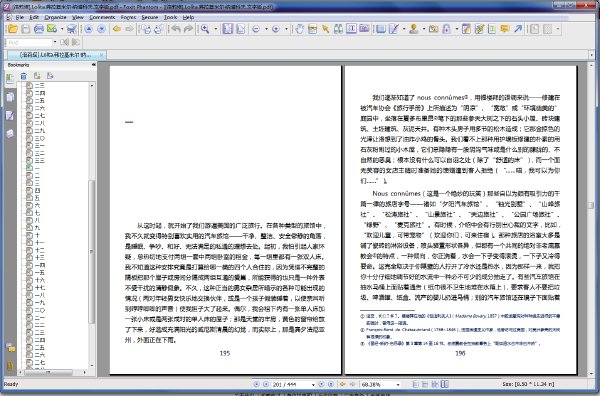Print the document with the printer icon
The height and width of the screenshot is (396, 600).
click(x=39, y=29)
